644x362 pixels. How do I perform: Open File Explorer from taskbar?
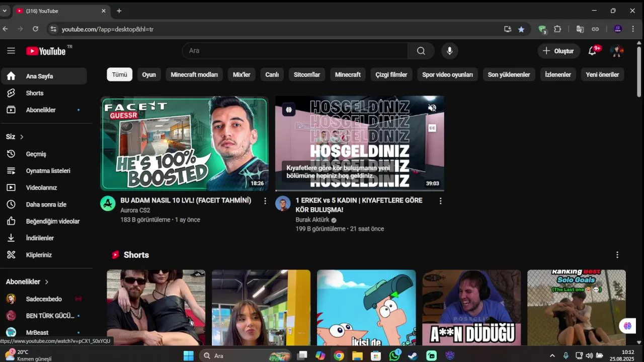pos(357,356)
